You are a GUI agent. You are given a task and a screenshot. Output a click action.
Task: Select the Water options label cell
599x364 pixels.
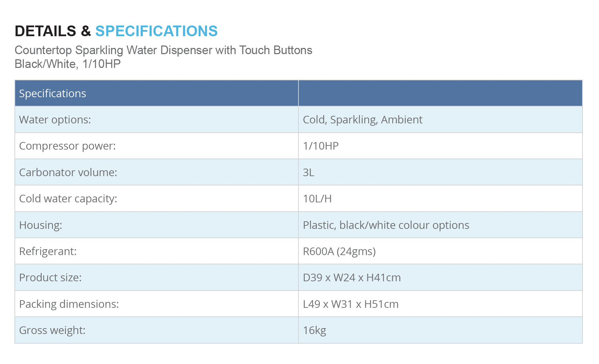tap(156, 120)
